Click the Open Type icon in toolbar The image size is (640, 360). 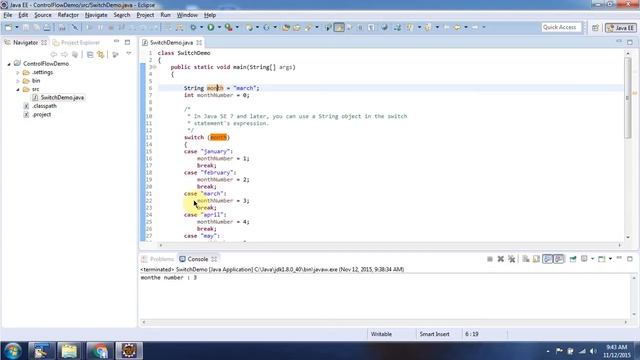(286, 27)
